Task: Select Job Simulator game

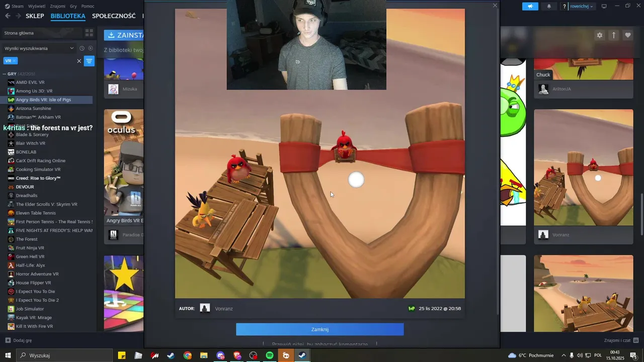Action: (30, 309)
